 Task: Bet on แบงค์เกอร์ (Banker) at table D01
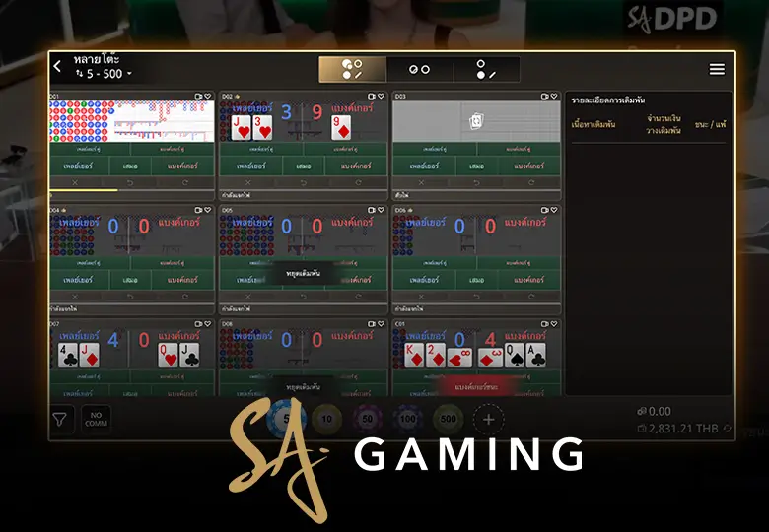pos(183,166)
